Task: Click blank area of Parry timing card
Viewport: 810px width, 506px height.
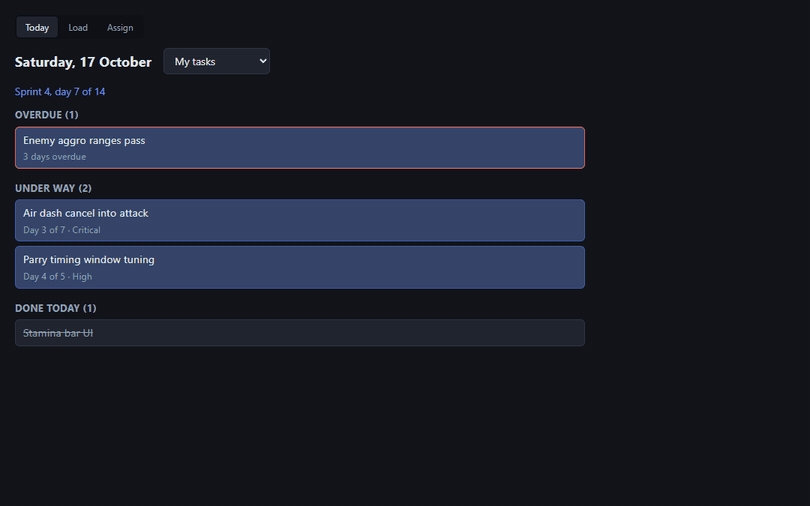Action: point(362,267)
